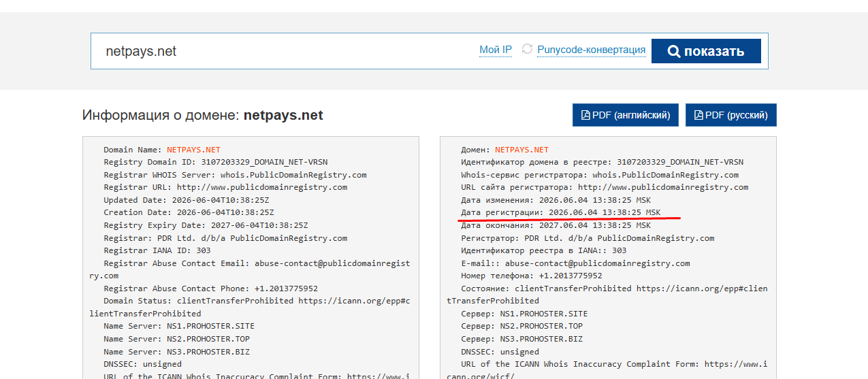Viewport: 868px width, 379px height.
Task: Select Сервер: NS1.PROHOSTER.SITE
Action: (524, 314)
